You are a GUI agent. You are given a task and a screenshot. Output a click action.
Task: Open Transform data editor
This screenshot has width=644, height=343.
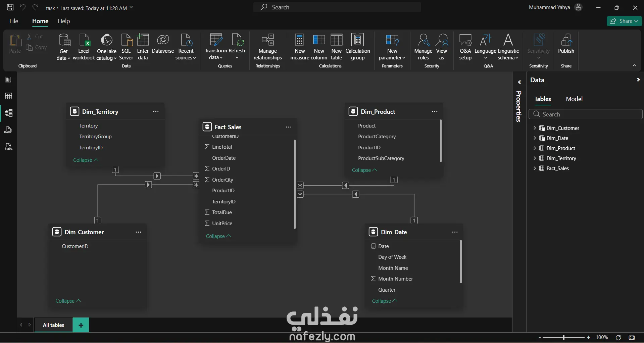pyautogui.click(x=216, y=47)
